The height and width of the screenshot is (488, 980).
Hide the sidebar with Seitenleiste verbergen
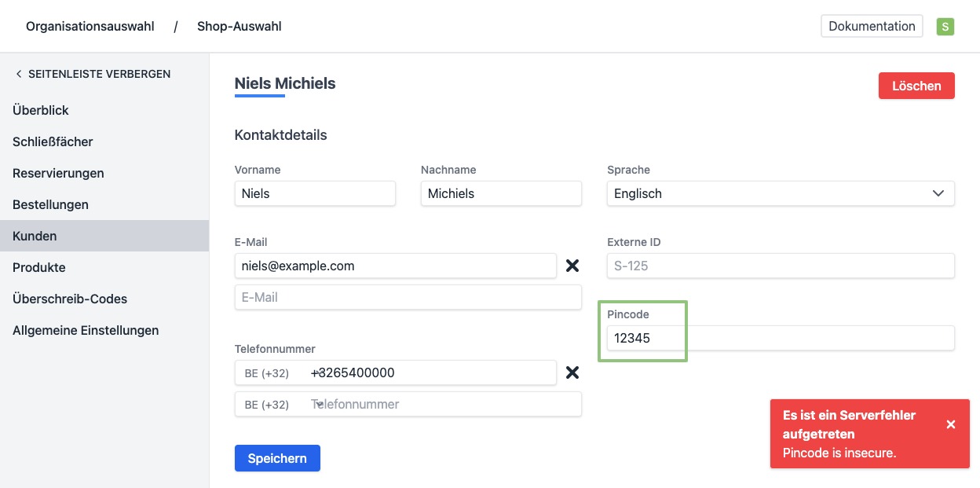tap(92, 74)
